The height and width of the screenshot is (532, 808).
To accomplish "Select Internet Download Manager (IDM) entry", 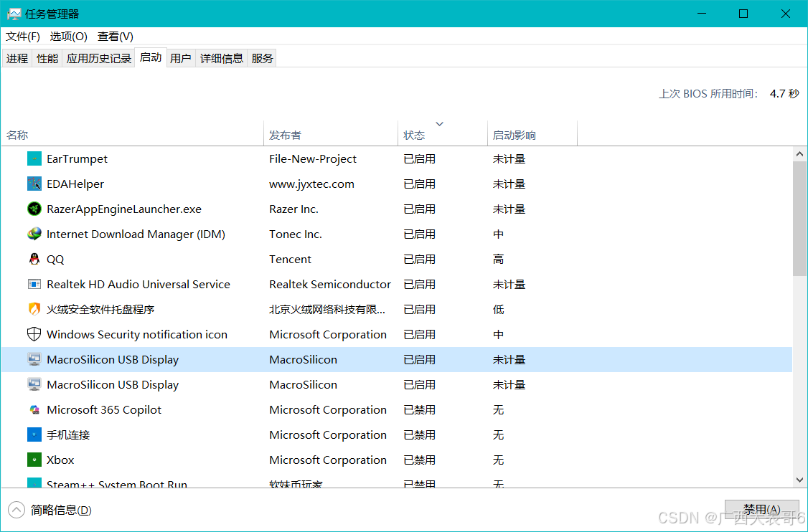I will pyautogui.click(x=136, y=234).
